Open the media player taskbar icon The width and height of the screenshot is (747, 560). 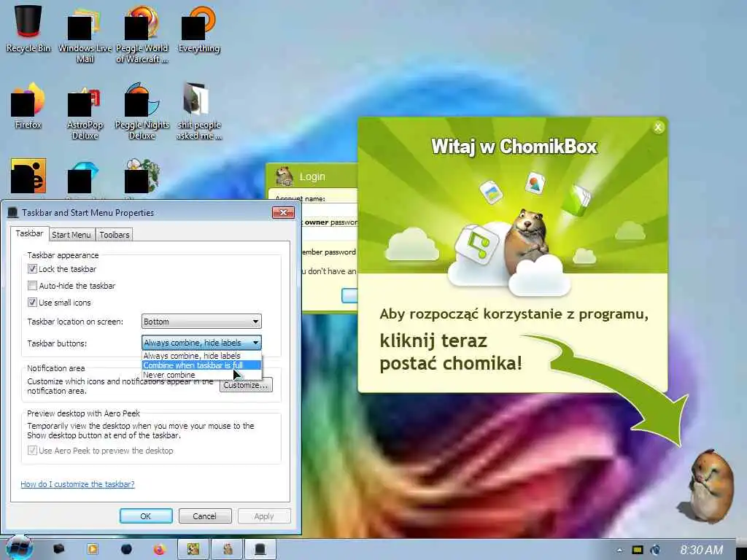(93, 549)
